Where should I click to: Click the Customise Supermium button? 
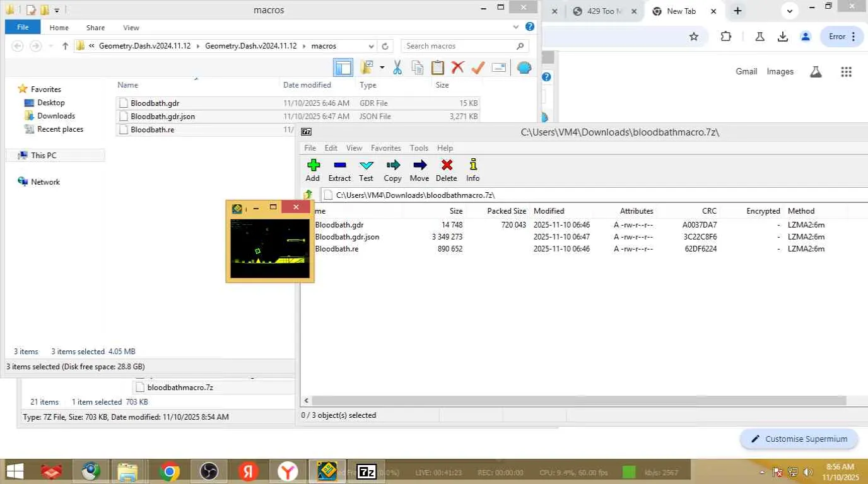[x=799, y=439]
